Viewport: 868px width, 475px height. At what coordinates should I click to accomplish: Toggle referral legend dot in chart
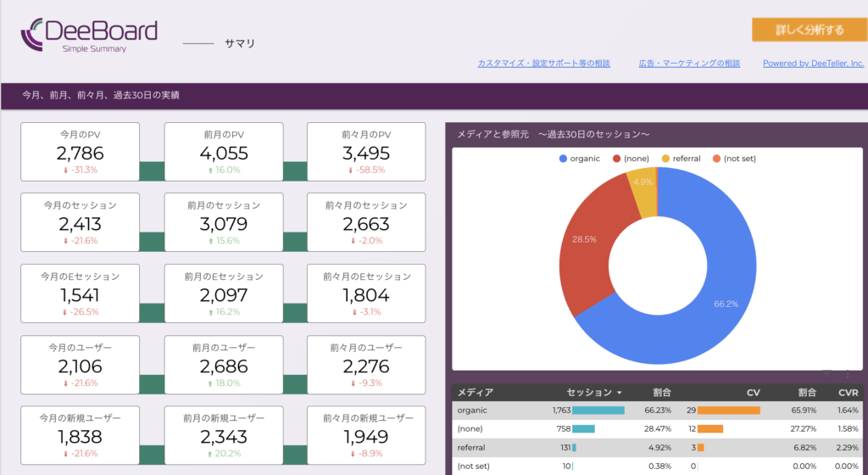pyautogui.click(x=665, y=159)
